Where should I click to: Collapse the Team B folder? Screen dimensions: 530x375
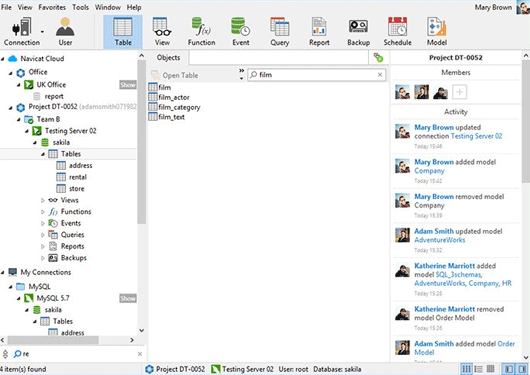[19, 119]
